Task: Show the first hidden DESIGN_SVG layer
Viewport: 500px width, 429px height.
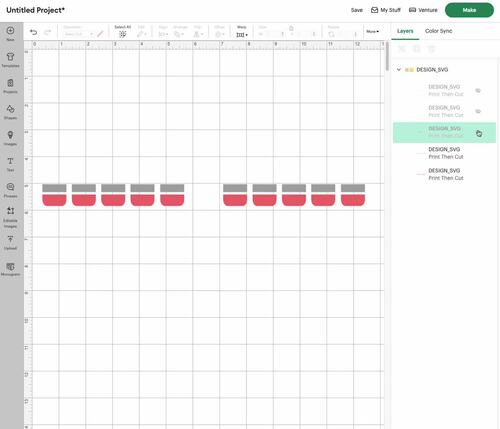Action: [478, 90]
